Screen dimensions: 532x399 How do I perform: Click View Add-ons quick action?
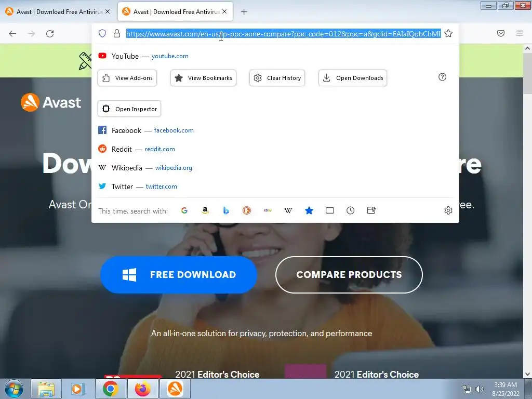click(127, 78)
